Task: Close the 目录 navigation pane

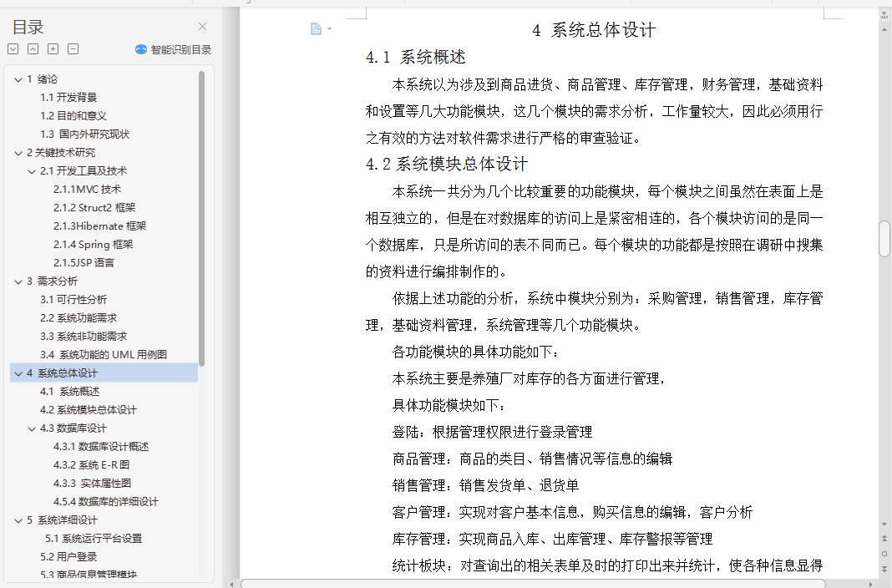Action: pos(202,26)
